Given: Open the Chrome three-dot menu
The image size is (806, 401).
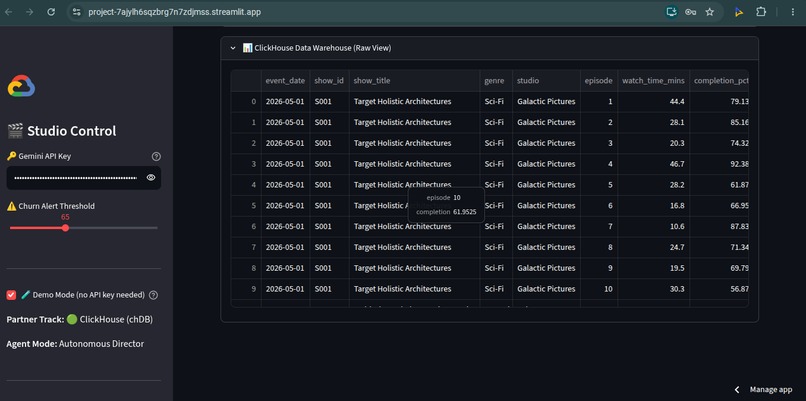Looking at the screenshot, I should [x=792, y=12].
